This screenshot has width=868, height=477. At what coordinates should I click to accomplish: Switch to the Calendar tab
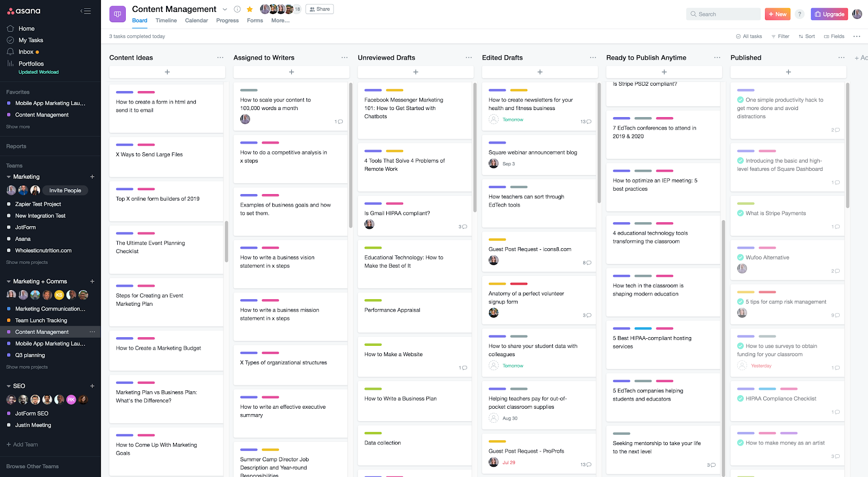196,21
